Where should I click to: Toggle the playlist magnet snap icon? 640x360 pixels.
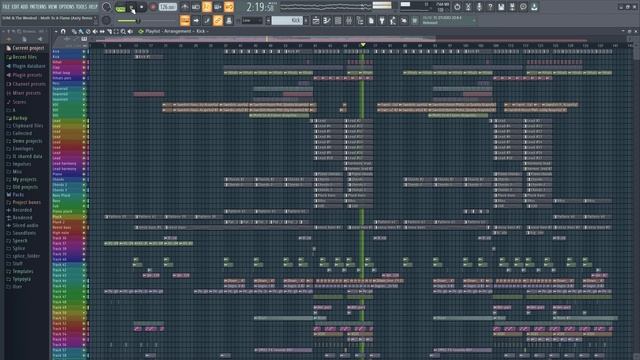[x=63, y=31]
